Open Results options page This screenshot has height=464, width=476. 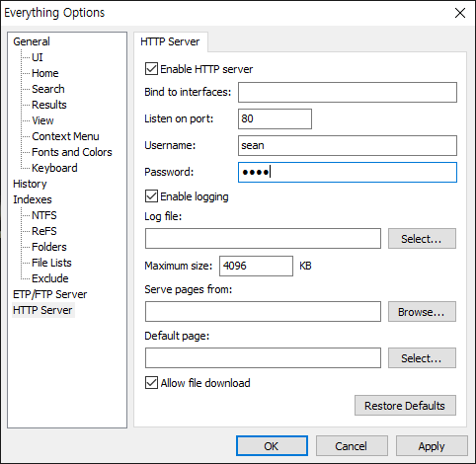[x=49, y=105]
